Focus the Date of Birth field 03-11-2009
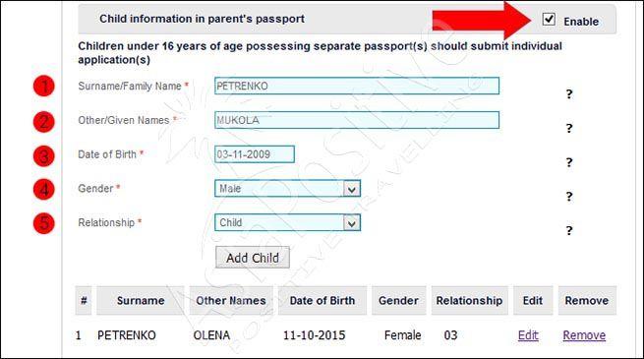Screen dimensions: 644x359 click(x=255, y=154)
